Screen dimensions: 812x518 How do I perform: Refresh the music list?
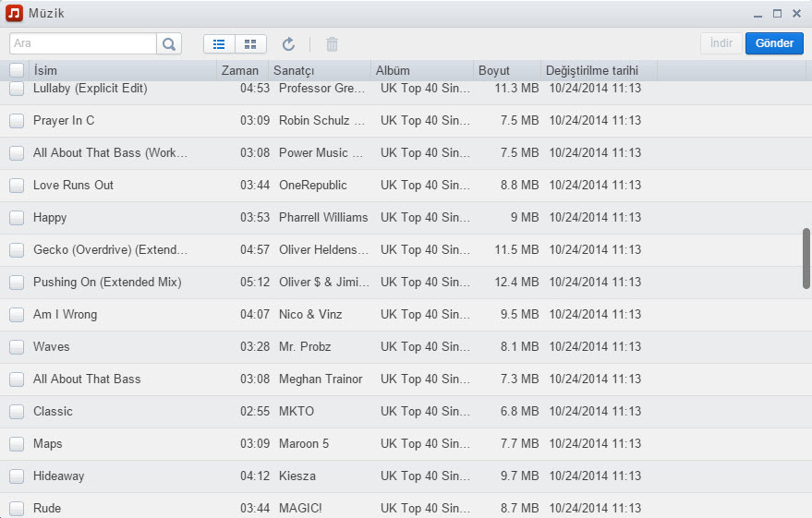[x=288, y=43]
